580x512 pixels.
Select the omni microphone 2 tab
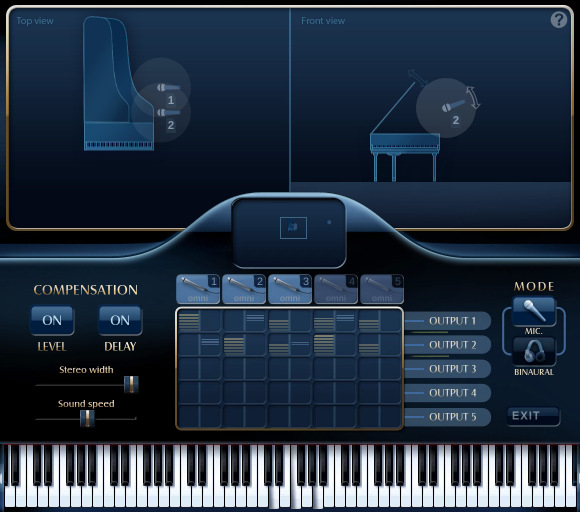(244, 289)
